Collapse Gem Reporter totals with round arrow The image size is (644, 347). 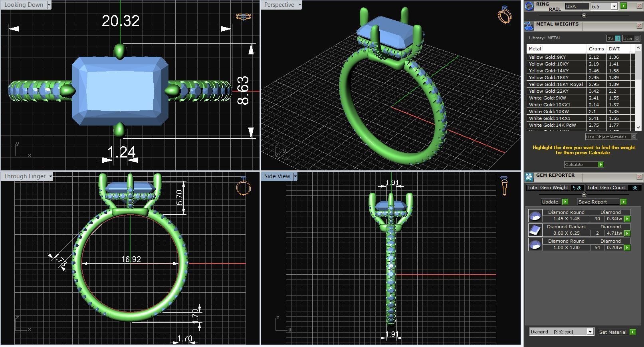[584, 195]
